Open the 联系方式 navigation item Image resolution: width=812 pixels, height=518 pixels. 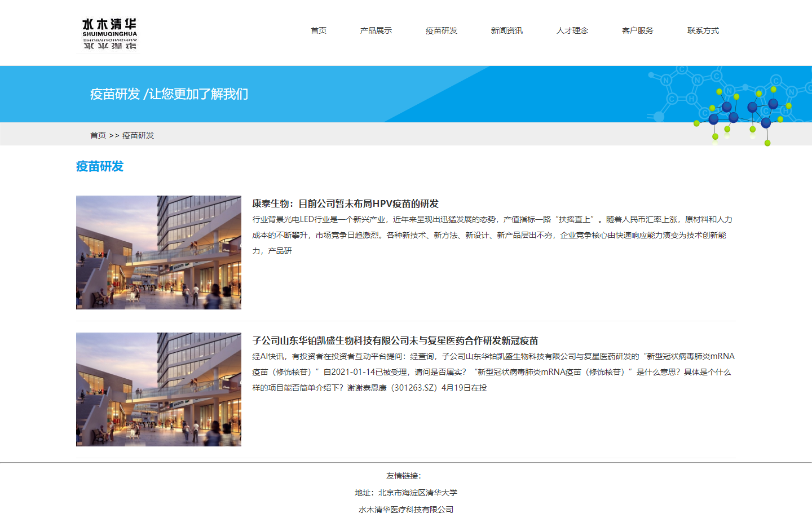703,30
